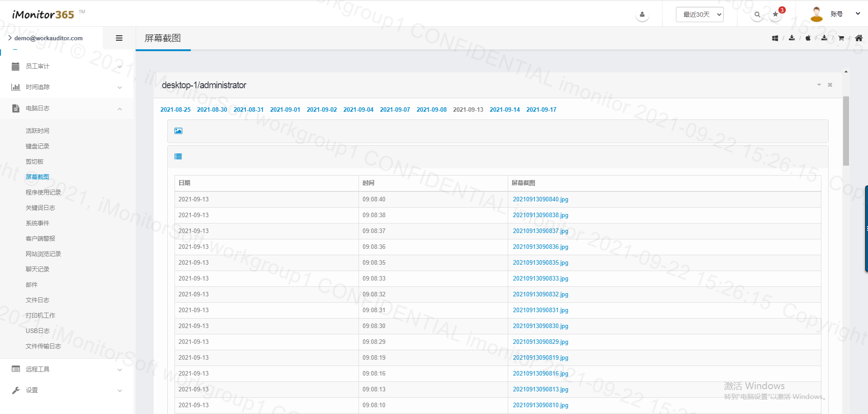Open screenshot 20210913090810.jpg
Image resolution: width=868 pixels, height=414 pixels.
[541, 405]
